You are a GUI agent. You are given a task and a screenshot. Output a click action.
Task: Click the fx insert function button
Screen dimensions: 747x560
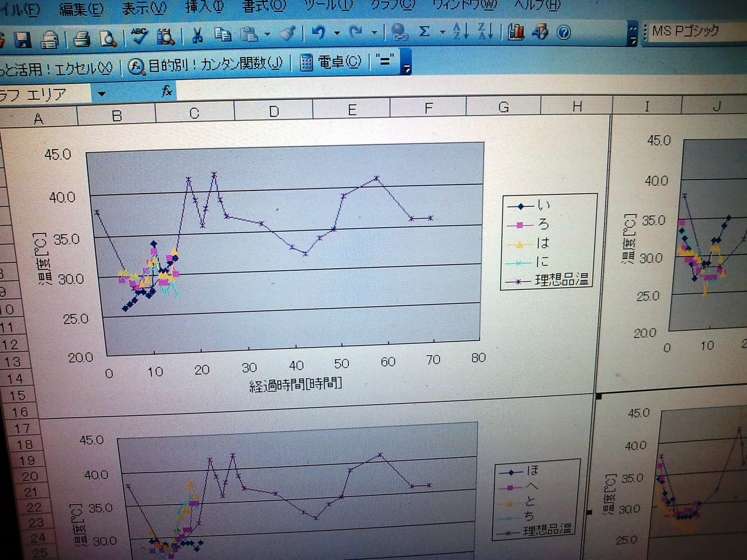(x=167, y=91)
